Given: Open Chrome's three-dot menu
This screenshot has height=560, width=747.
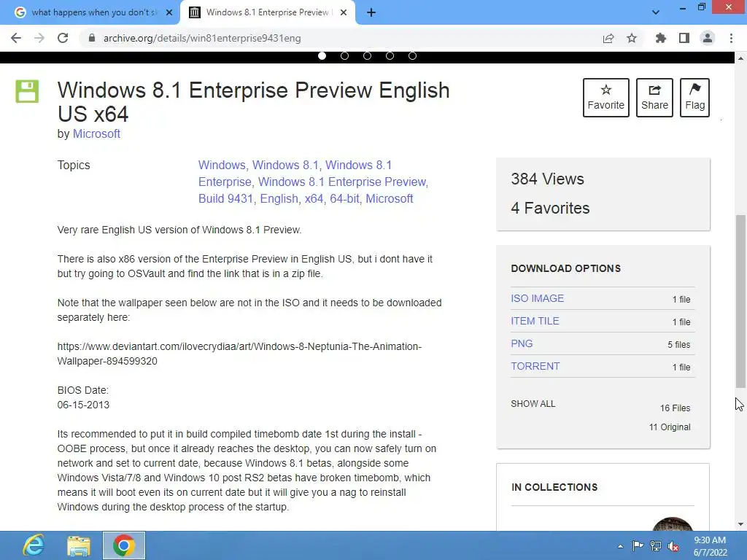Looking at the screenshot, I should pos(731,38).
